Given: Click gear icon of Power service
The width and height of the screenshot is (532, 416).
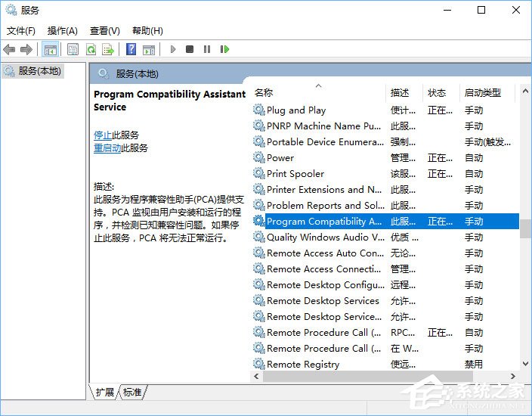Looking at the screenshot, I should (x=259, y=157).
